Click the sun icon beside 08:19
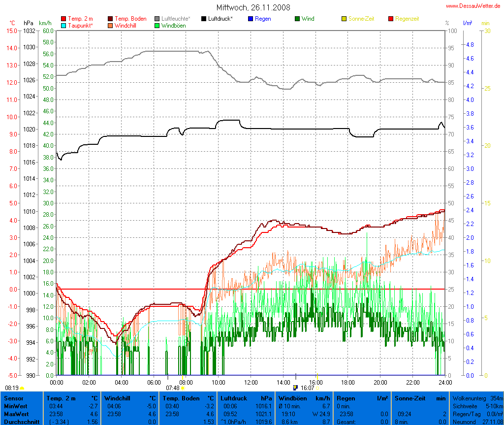This screenshot has width=504, height=425. point(22,388)
